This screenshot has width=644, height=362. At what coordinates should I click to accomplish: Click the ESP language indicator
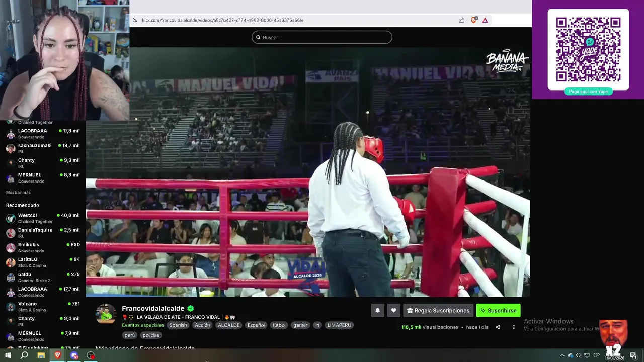point(596,355)
